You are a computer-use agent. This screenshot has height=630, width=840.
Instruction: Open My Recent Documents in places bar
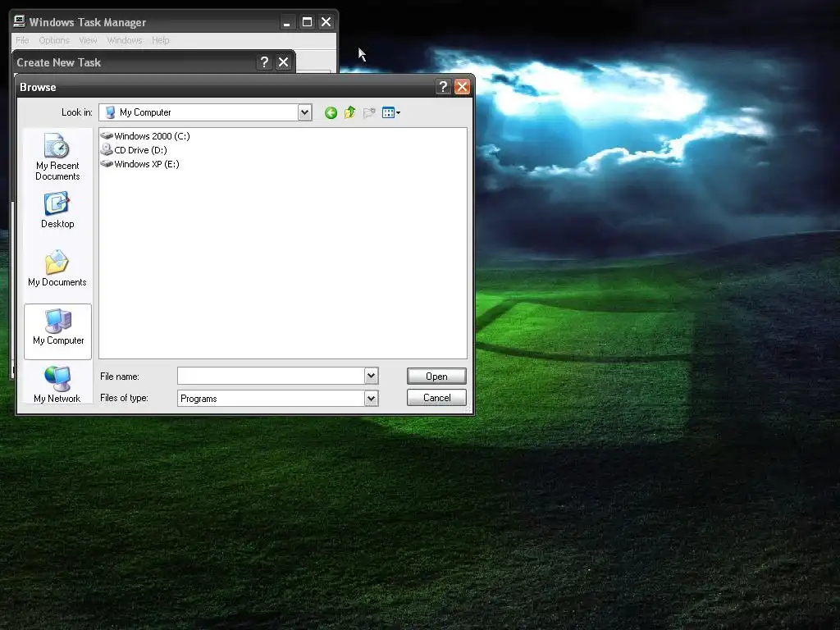click(57, 157)
